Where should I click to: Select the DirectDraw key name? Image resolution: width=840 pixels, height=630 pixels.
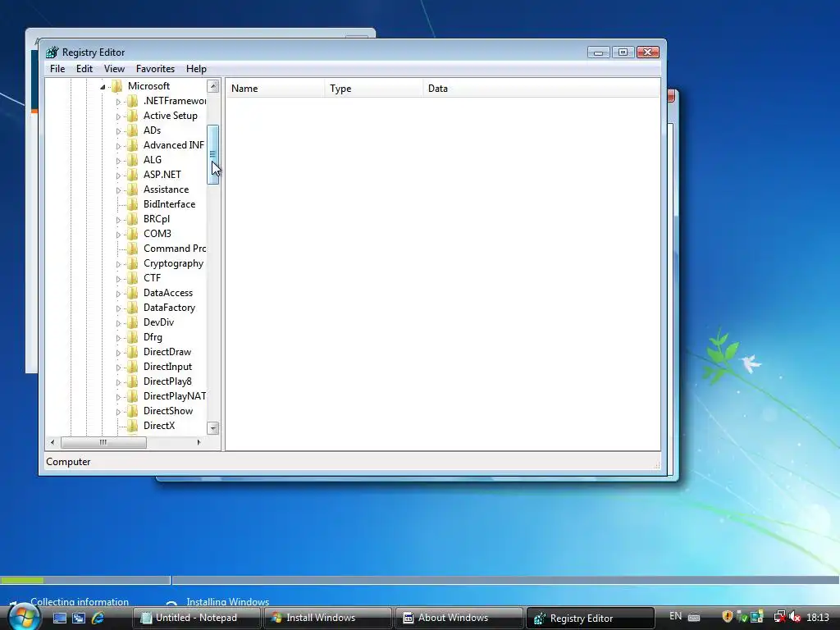(x=167, y=352)
